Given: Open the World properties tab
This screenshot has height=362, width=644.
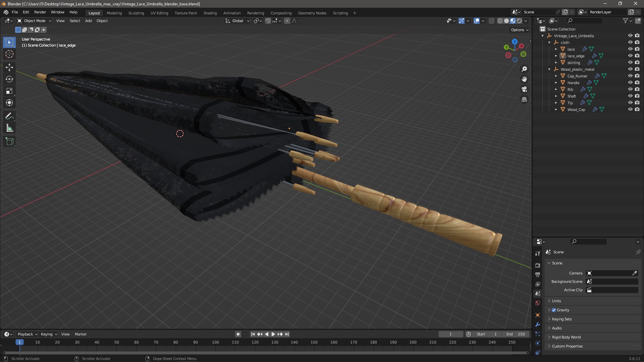Looking at the screenshot, I should [538, 303].
